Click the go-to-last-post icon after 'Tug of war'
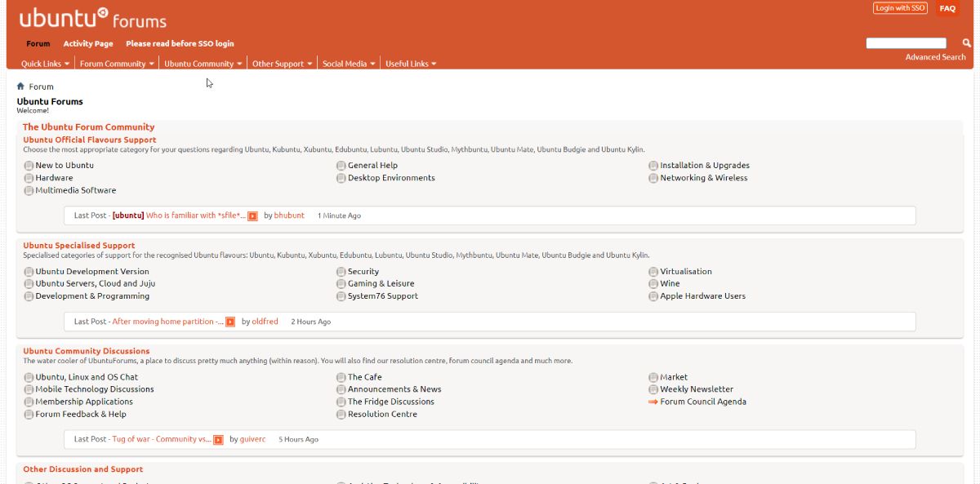 pos(218,440)
